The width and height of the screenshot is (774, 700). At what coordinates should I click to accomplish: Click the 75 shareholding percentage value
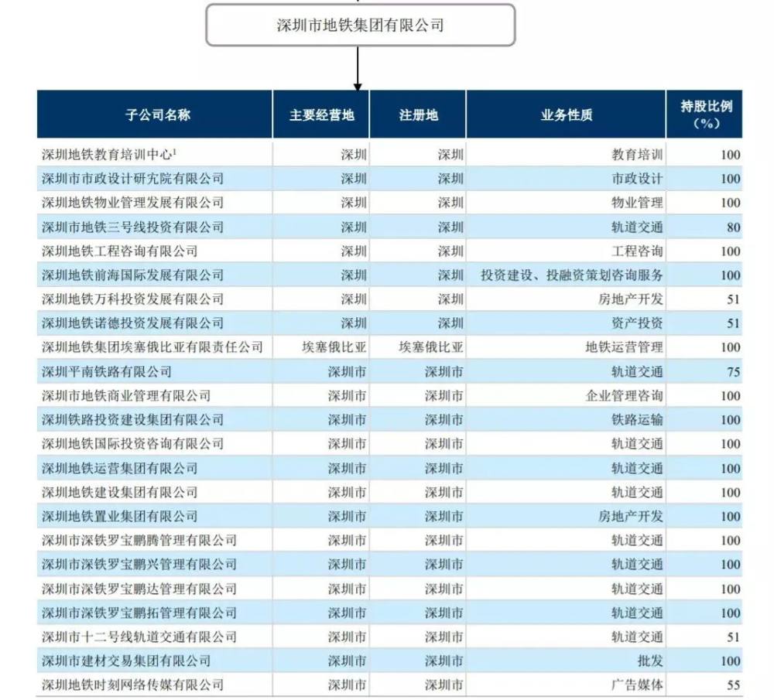734,372
